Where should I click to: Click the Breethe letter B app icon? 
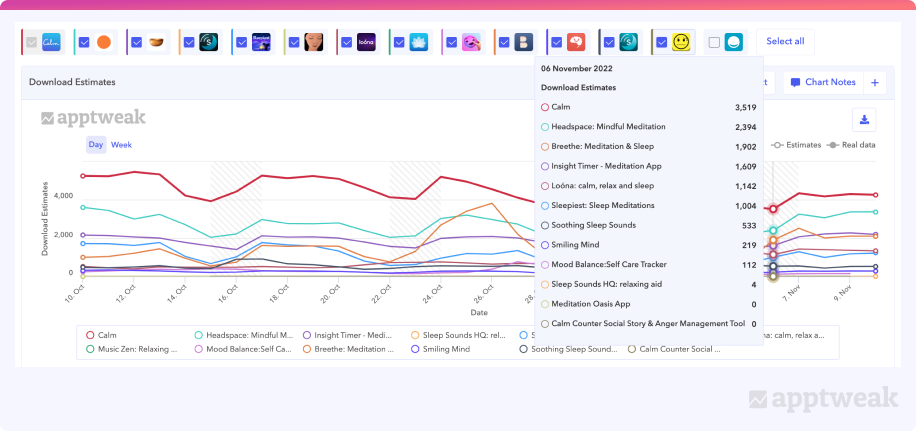(524, 42)
